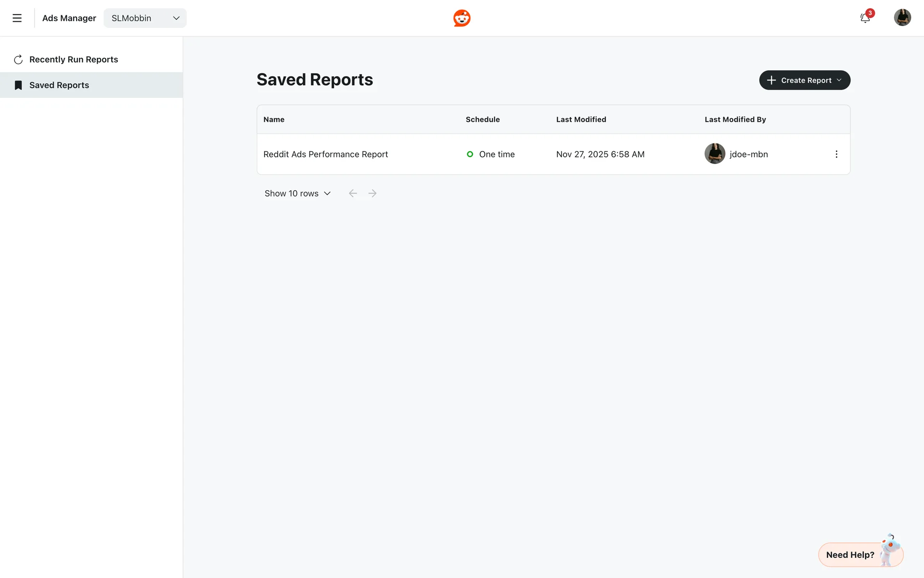This screenshot has width=924, height=578.
Task: Expand the SLMobbin account dropdown
Action: (x=145, y=18)
